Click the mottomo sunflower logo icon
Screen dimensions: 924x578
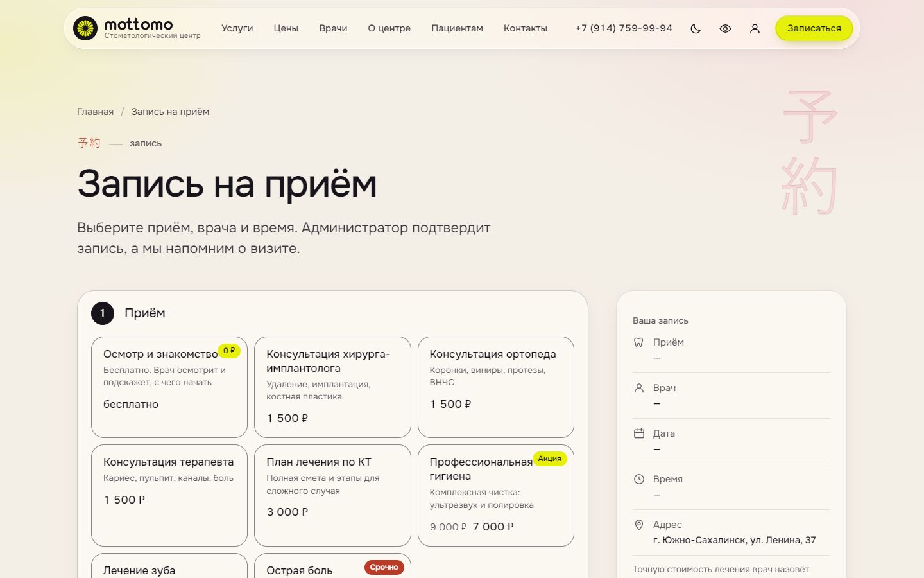pyautogui.click(x=85, y=28)
